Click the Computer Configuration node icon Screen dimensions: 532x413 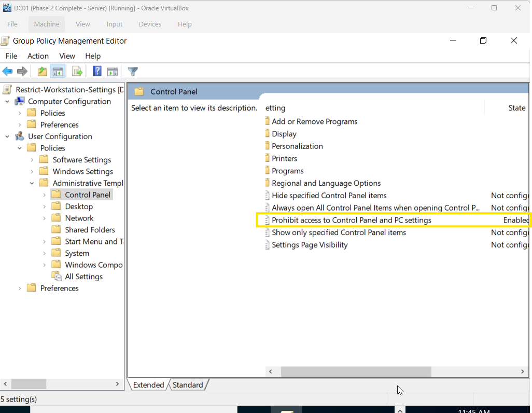click(x=20, y=101)
